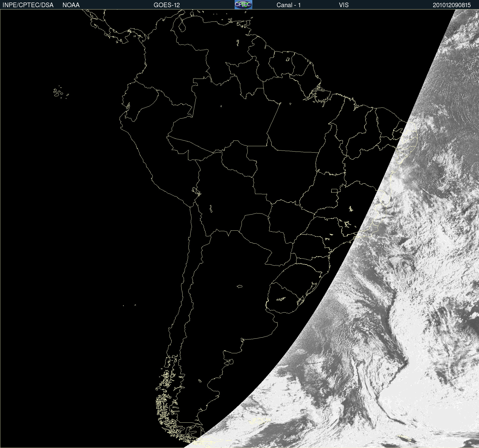Click the timestamp 201012090815

[x=452, y=5]
